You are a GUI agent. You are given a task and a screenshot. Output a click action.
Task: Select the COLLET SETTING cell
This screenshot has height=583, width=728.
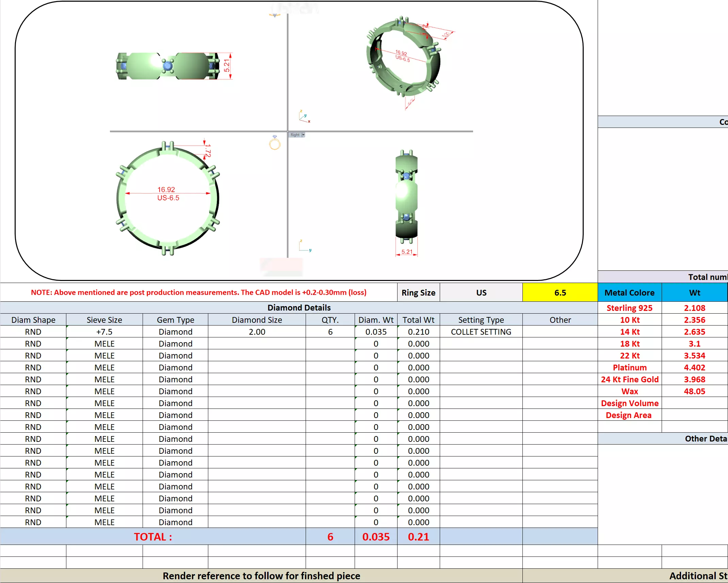(481, 332)
